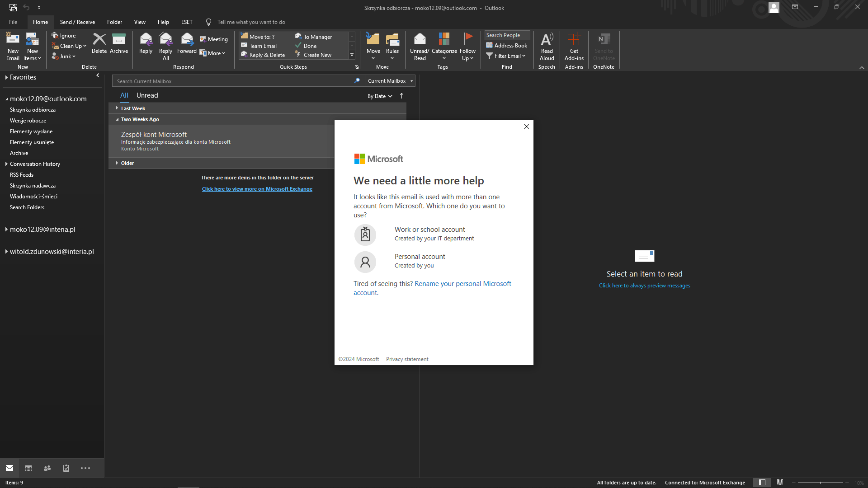Switch to Calendar view icon in navigation bar
Screen dimensions: 868x488
click(28, 468)
